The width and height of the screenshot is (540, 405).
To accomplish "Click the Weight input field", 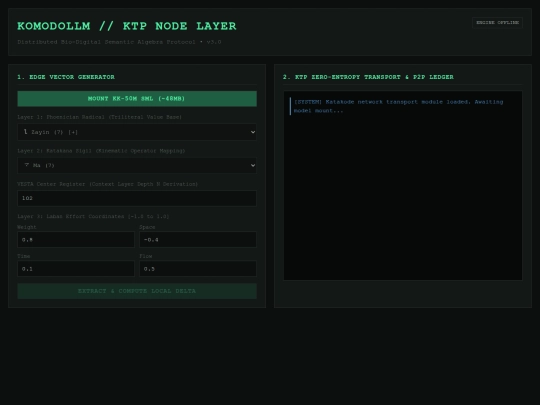I will pos(76,240).
